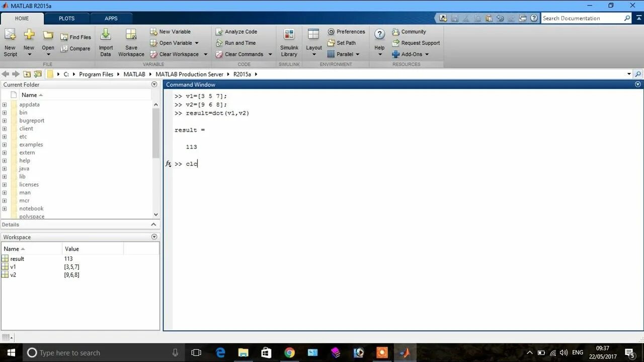The image size is (644, 362).
Task: Switch to the APPS tab
Action: tap(111, 18)
